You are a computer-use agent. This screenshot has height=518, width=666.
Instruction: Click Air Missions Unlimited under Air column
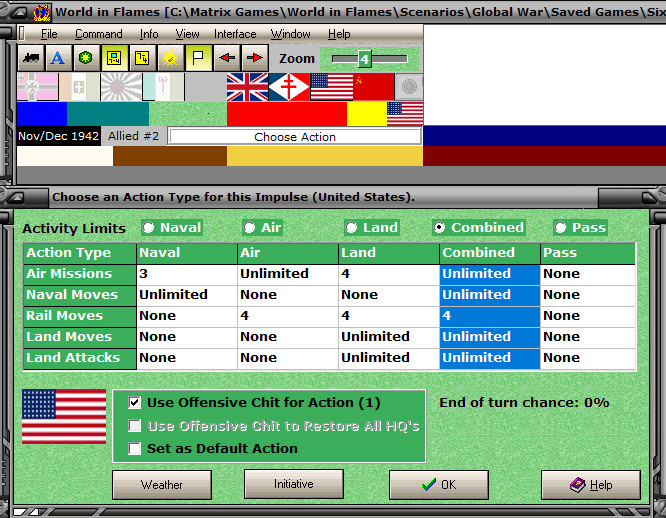tap(288, 274)
